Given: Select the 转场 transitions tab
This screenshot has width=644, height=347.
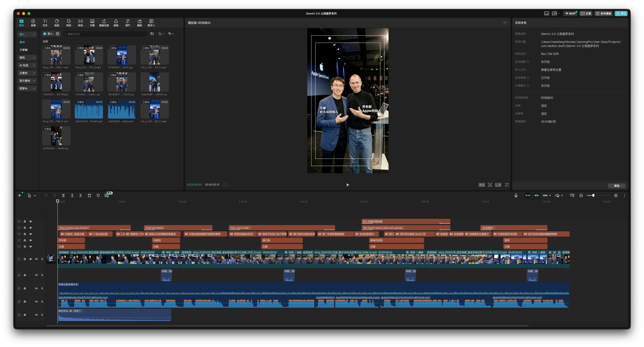Looking at the screenshot, I should [80, 23].
